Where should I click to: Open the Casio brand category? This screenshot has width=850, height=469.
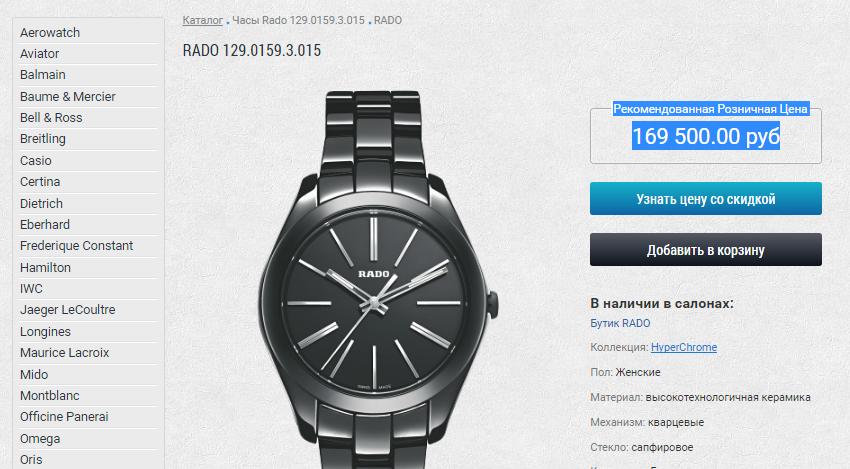coord(36,160)
